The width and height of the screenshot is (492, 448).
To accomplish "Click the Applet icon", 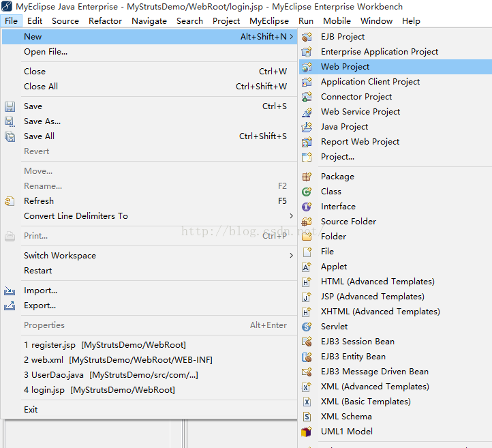I will [x=307, y=267].
